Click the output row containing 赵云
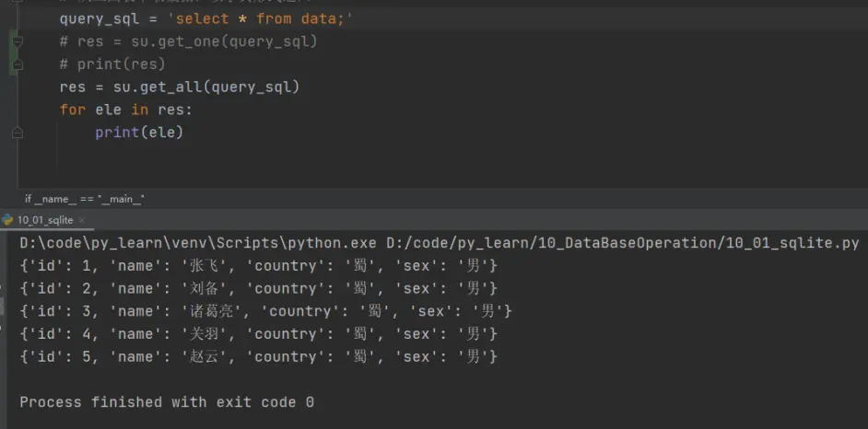This screenshot has width=868, height=429. tap(258, 356)
